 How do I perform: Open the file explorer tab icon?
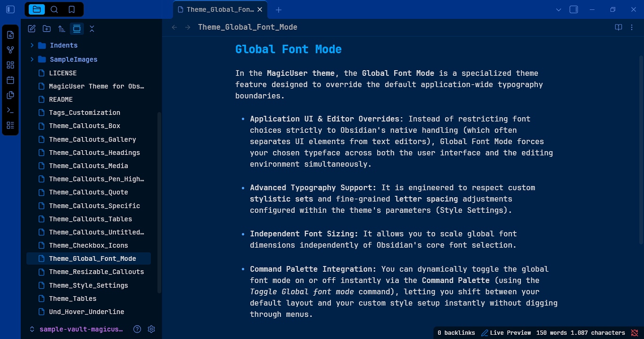pyautogui.click(x=37, y=9)
